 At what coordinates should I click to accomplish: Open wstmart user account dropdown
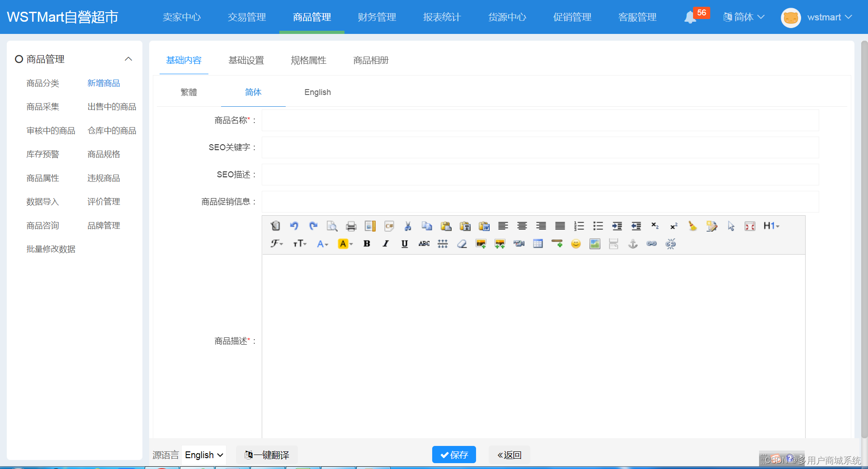(816, 17)
